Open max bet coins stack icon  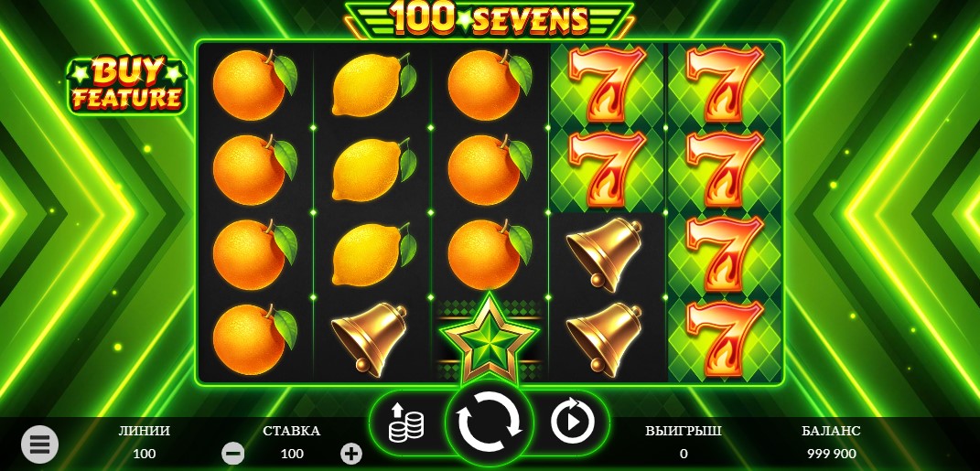pyautogui.click(x=405, y=423)
